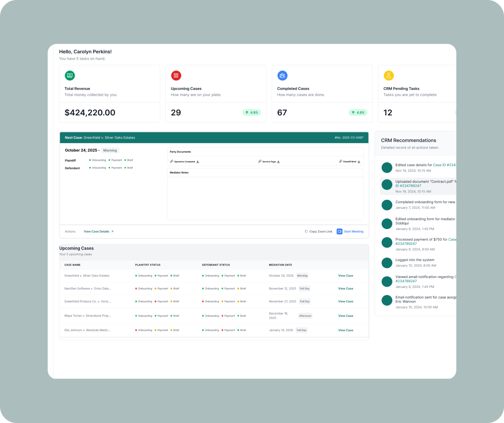Click the red Upcoming Cases icon
This screenshot has width=504, height=423.
pyautogui.click(x=176, y=75)
